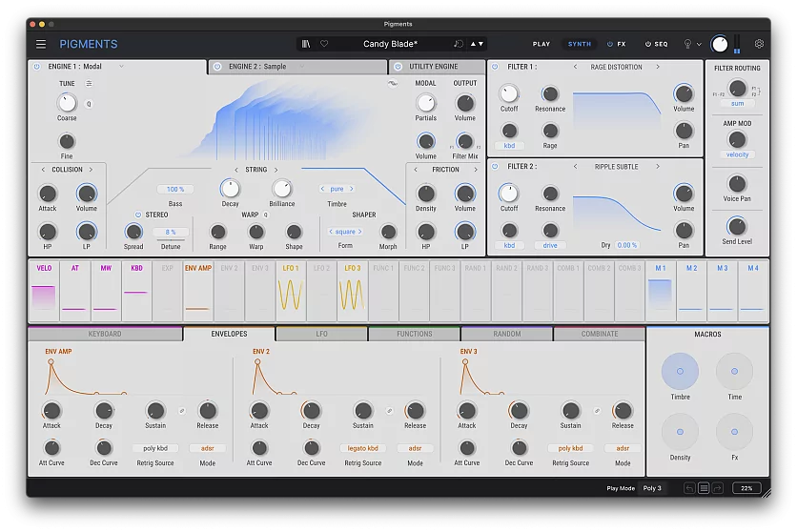Click the Q icon next to WARP

click(265, 215)
